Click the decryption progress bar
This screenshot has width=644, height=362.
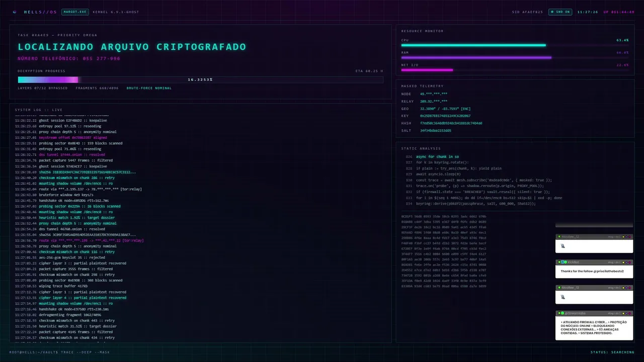click(200, 79)
